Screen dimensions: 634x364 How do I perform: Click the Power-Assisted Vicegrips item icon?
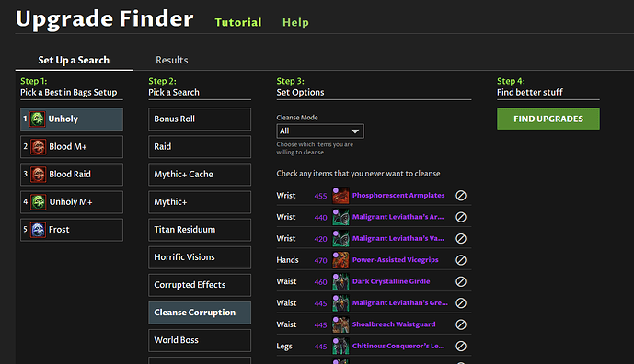[340, 260]
